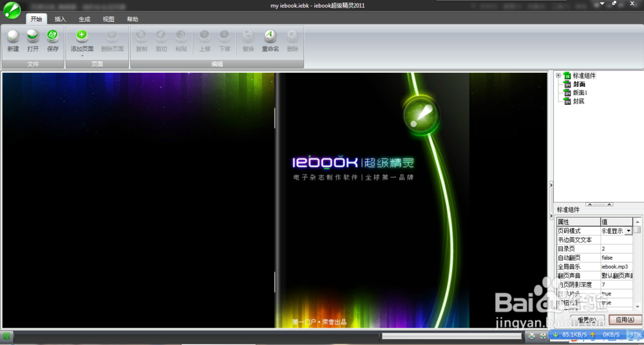The width and height of the screenshot is (644, 345).
Task: Click the 打开 (Open) file icon
Action: tap(33, 36)
